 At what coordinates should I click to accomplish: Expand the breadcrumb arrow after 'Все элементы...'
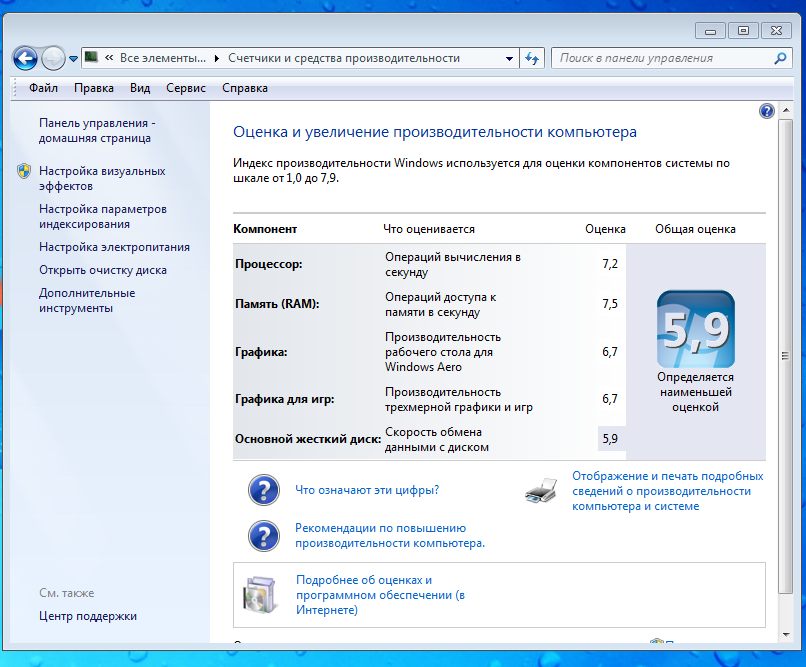click(217, 58)
